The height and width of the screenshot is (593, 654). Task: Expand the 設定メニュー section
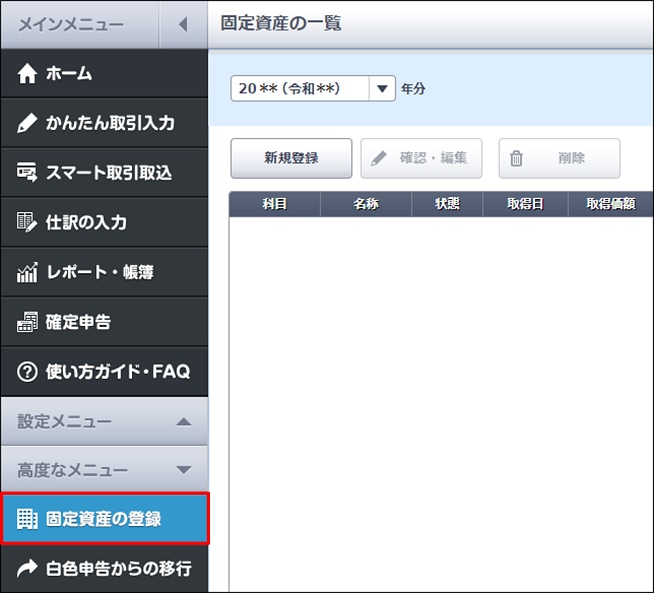104,422
